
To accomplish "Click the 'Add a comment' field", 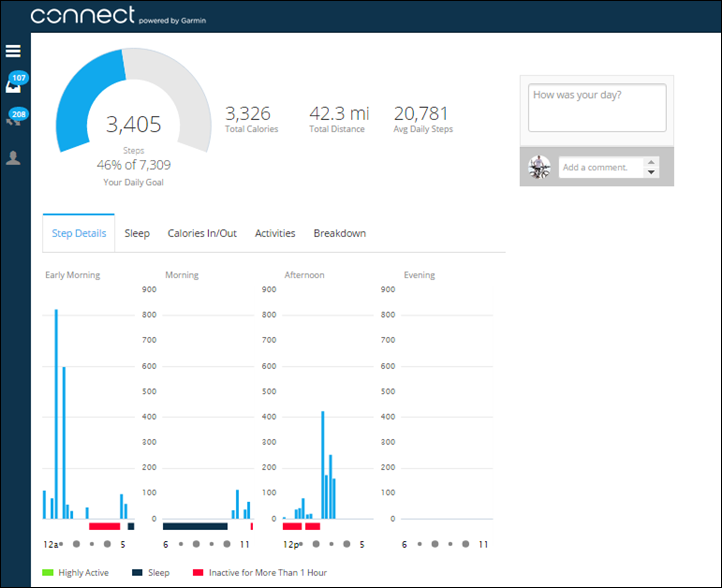I will (601, 167).
